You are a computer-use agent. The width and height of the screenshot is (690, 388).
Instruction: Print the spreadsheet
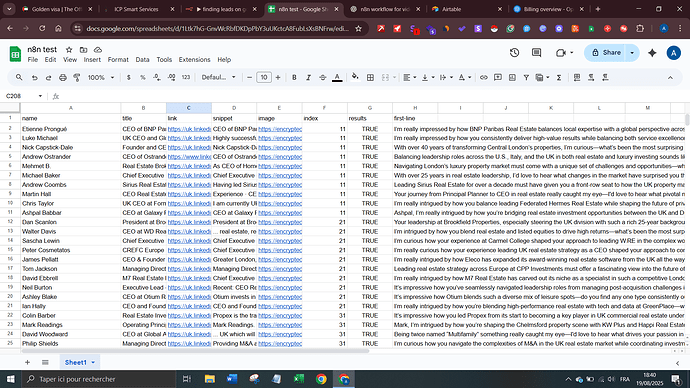click(x=62, y=77)
